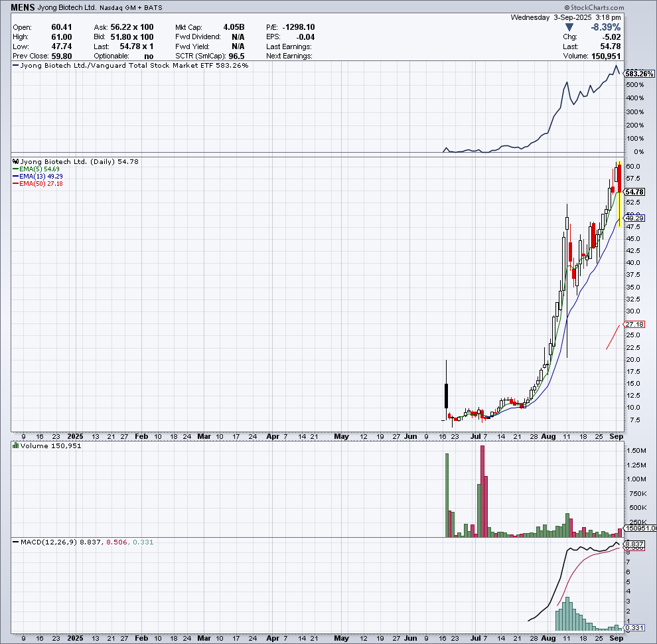Click the Aug label on price date axis

coord(548,436)
